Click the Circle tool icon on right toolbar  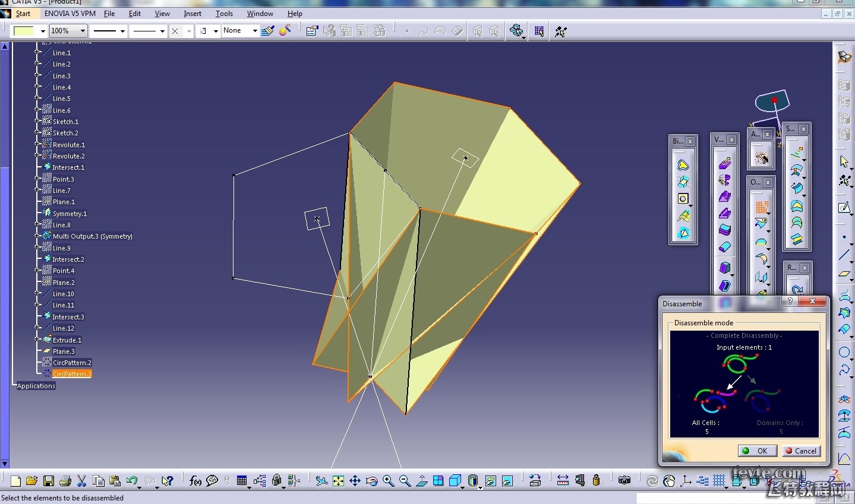coord(844,352)
